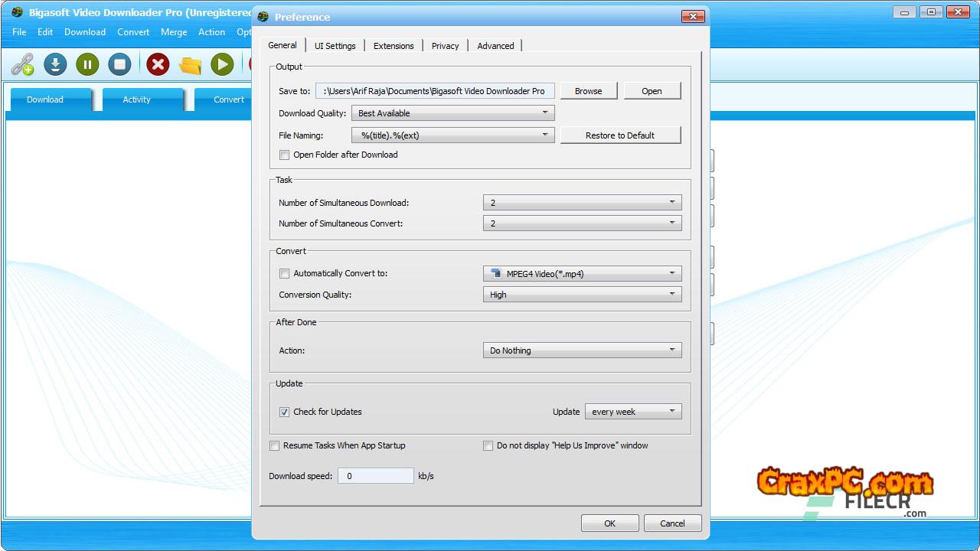Expand the MPEG4 Video format dropdown
This screenshot has height=551, width=980.
click(582, 273)
